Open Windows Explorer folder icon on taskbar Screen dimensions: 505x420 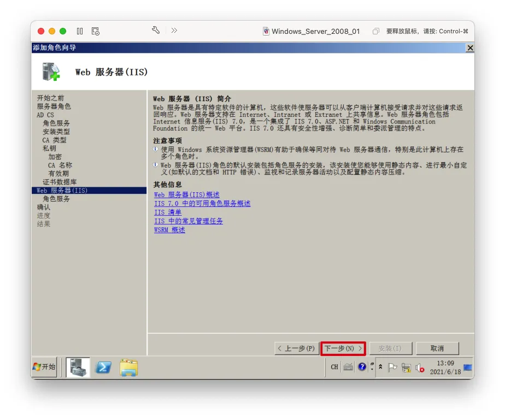tap(129, 367)
